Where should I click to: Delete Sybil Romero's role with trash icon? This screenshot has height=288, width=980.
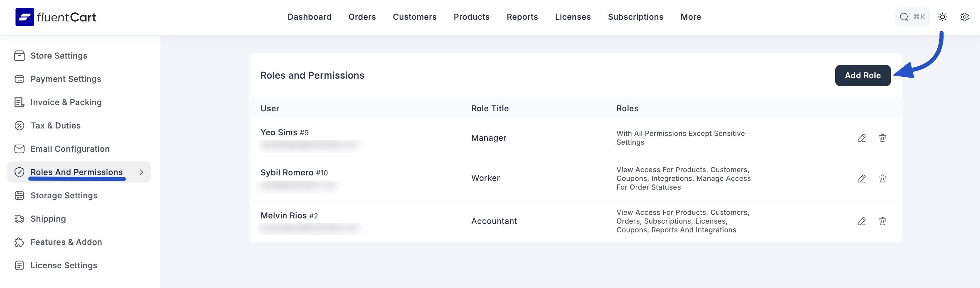(882, 178)
